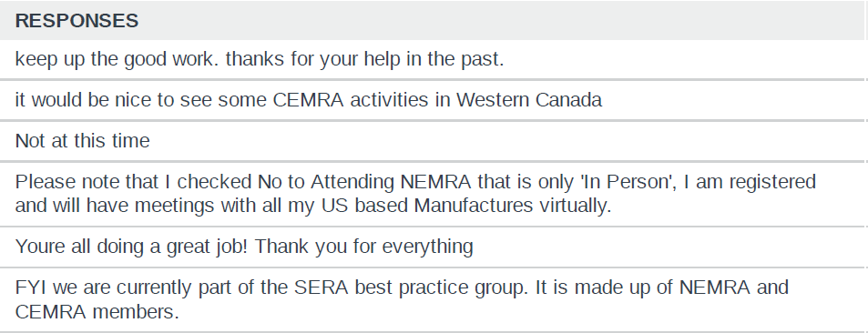The image size is (868, 333).
Task: Select the SERA best practice group response
Action: click(432, 300)
